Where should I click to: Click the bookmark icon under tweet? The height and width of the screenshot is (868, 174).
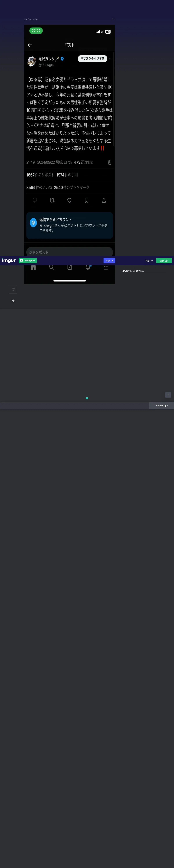87,200
